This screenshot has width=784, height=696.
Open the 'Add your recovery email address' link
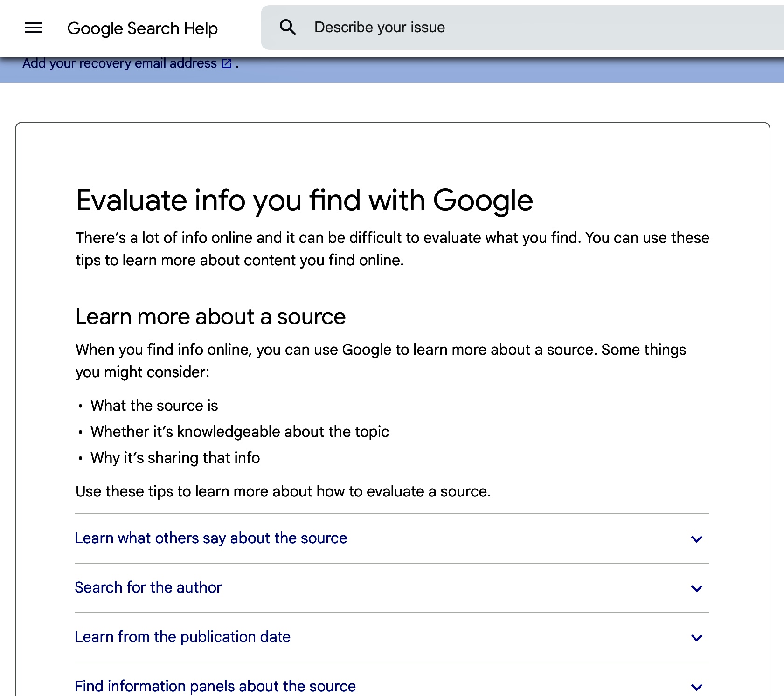click(119, 63)
